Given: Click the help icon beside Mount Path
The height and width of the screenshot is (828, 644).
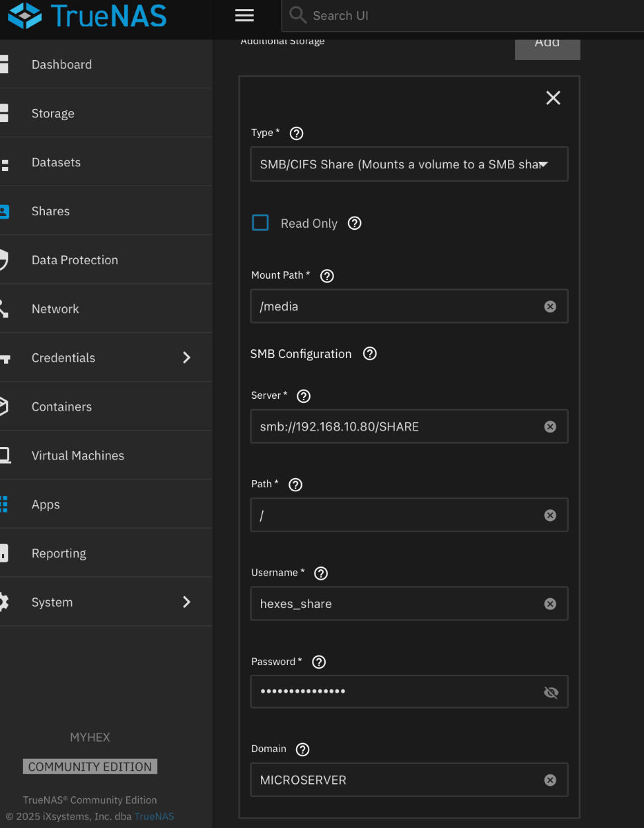Looking at the screenshot, I should (327, 276).
